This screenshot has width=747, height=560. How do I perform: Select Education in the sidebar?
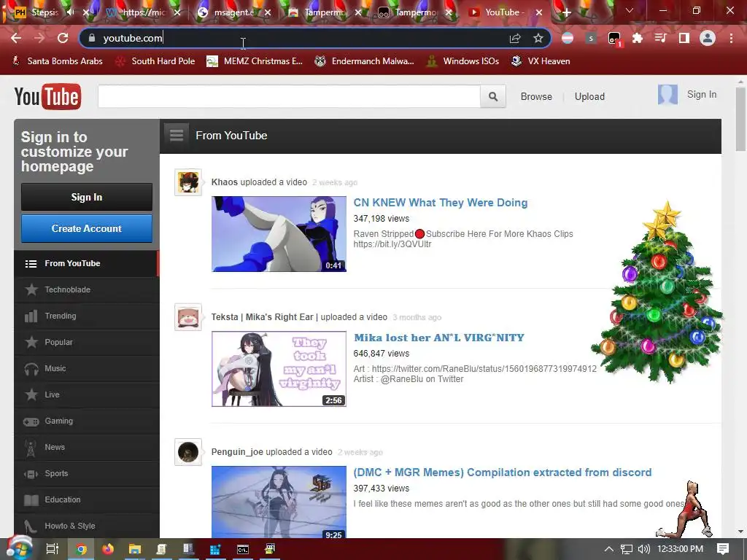[x=86, y=499]
